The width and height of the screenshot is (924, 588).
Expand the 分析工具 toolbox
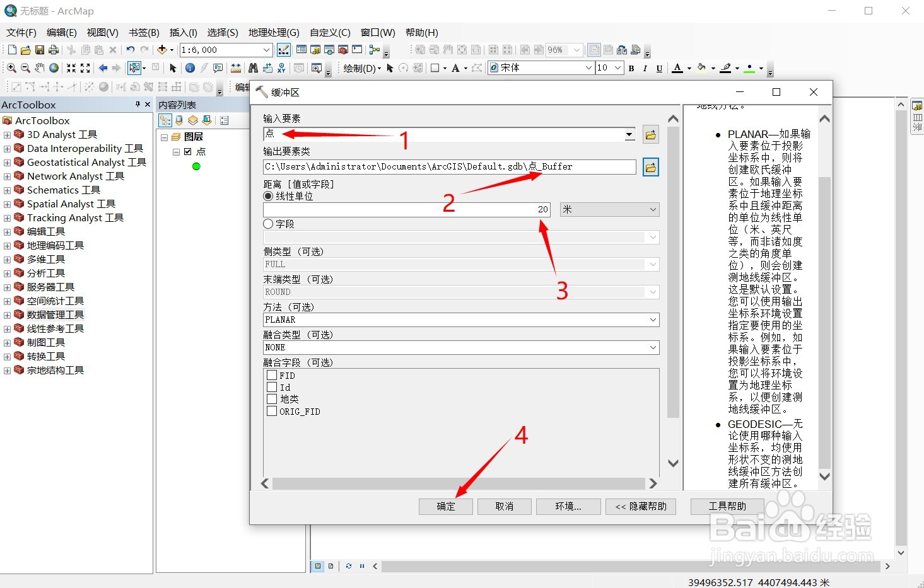pyautogui.click(x=7, y=273)
